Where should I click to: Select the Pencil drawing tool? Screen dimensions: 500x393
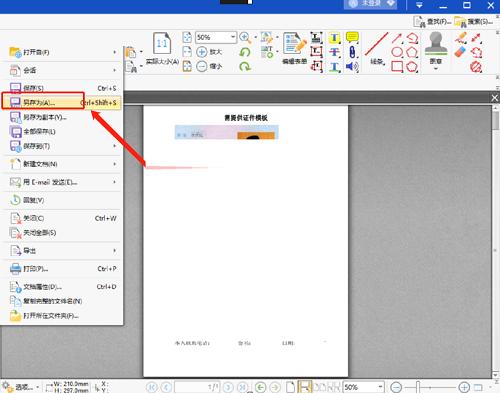[x=461, y=38]
